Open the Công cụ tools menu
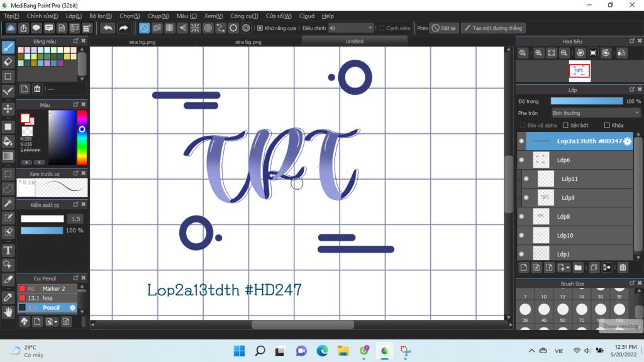The height and width of the screenshot is (362, 644). (244, 16)
